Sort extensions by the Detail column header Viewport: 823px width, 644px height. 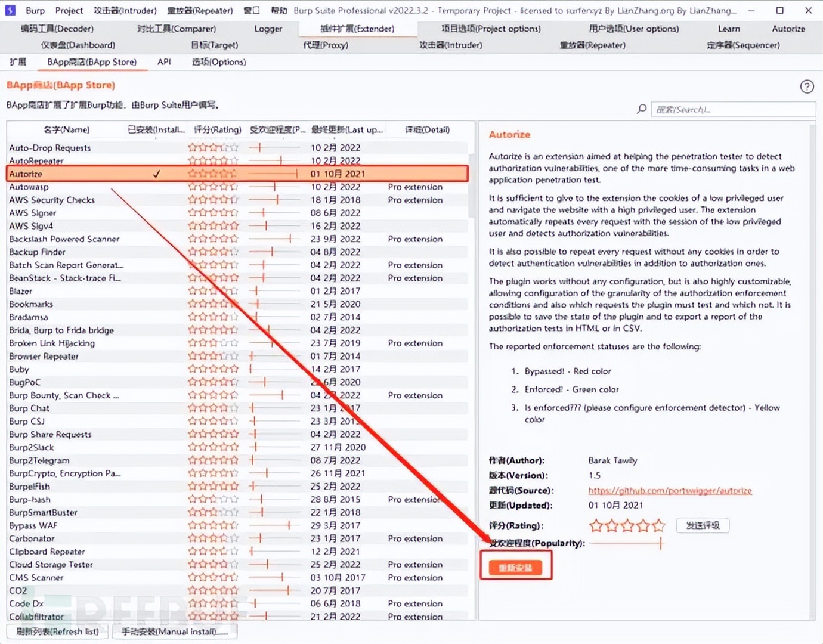point(427,129)
